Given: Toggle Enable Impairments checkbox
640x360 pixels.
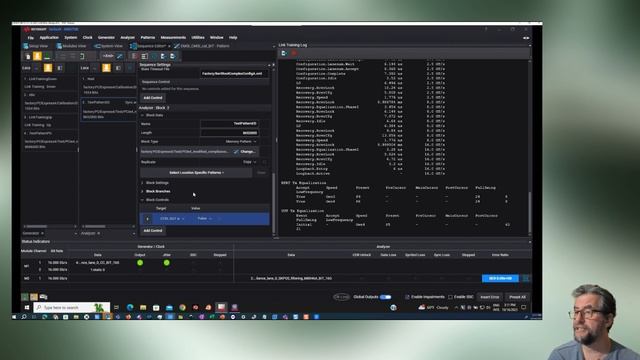Looking at the screenshot, I should tap(407, 297).
